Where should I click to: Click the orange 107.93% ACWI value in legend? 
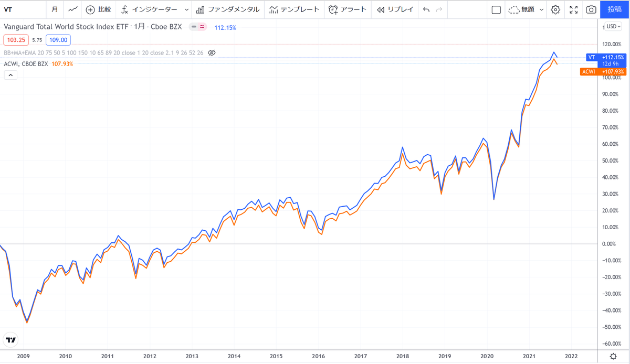[61, 64]
